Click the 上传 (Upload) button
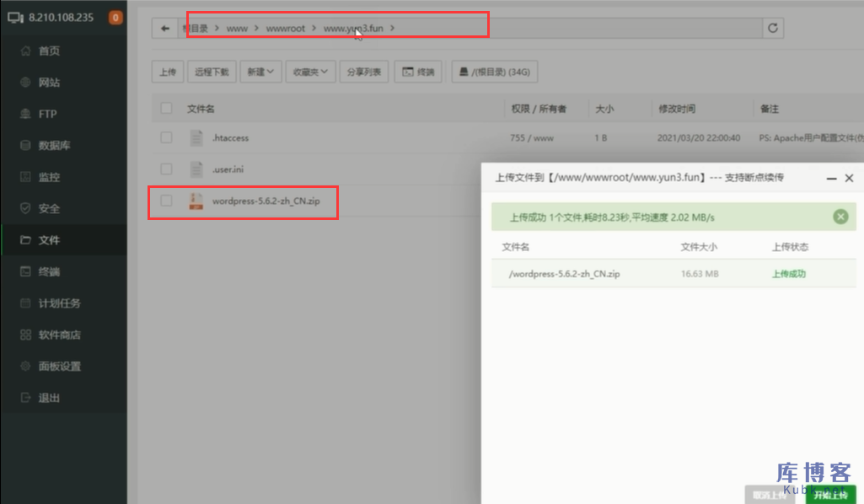 pos(167,72)
